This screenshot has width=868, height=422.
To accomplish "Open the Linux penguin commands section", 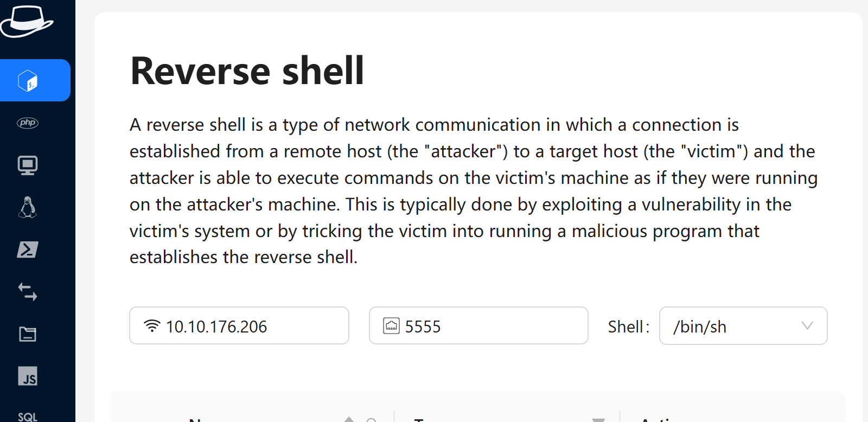I will pos(28,207).
